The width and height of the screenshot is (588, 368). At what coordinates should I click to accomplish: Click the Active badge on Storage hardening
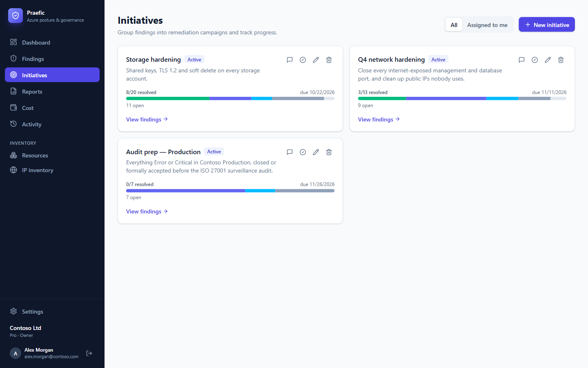click(x=194, y=60)
